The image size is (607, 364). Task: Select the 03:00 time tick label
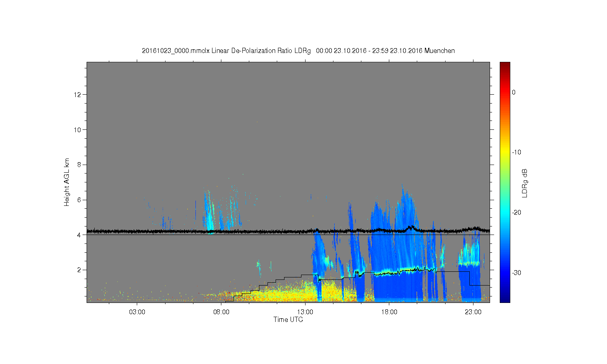pyautogui.click(x=137, y=312)
